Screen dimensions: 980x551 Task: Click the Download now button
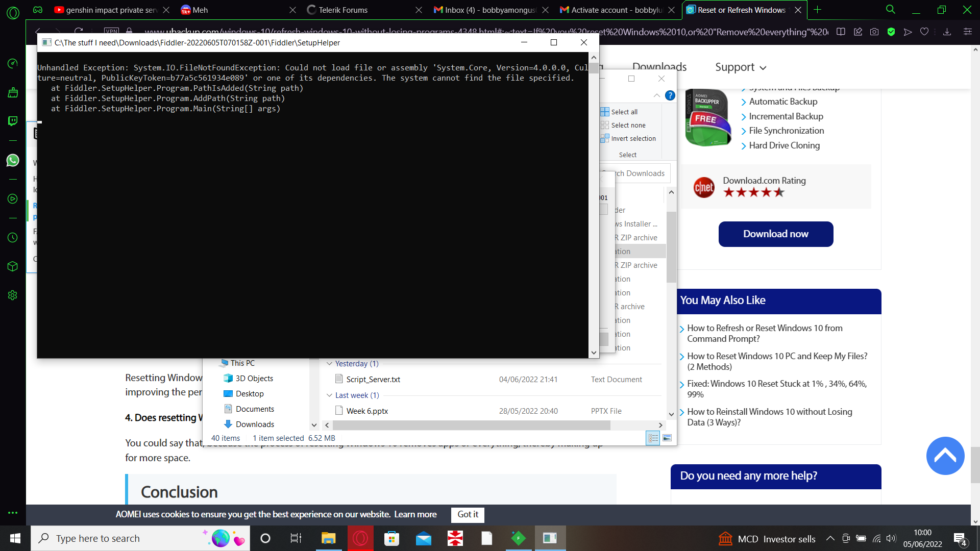[x=775, y=234]
